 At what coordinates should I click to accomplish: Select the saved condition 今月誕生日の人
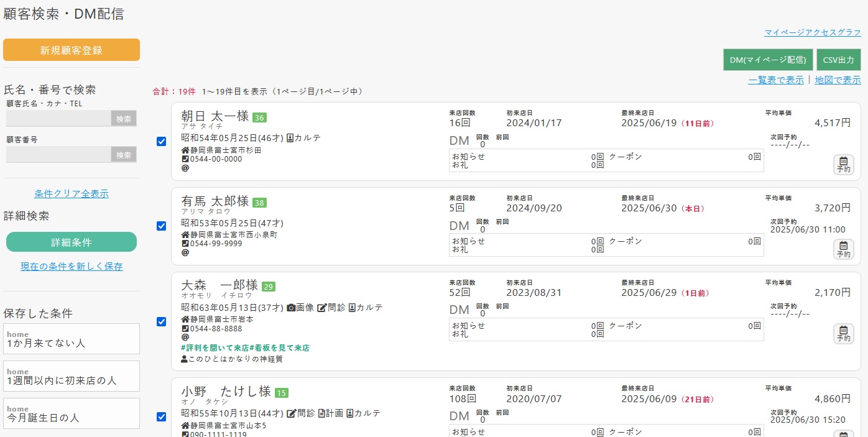[71, 413]
